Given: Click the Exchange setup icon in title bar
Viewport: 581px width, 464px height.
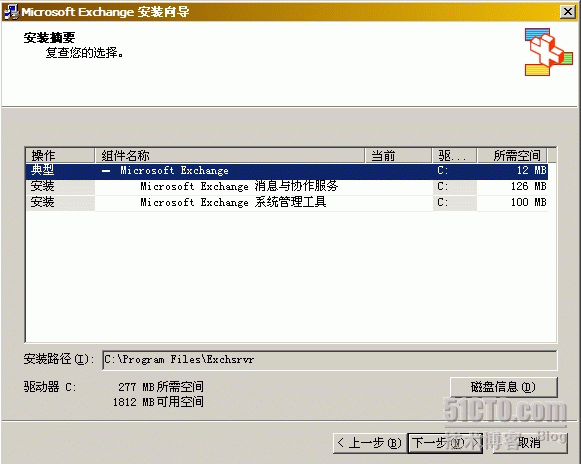Looking at the screenshot, I should (10, 12).
